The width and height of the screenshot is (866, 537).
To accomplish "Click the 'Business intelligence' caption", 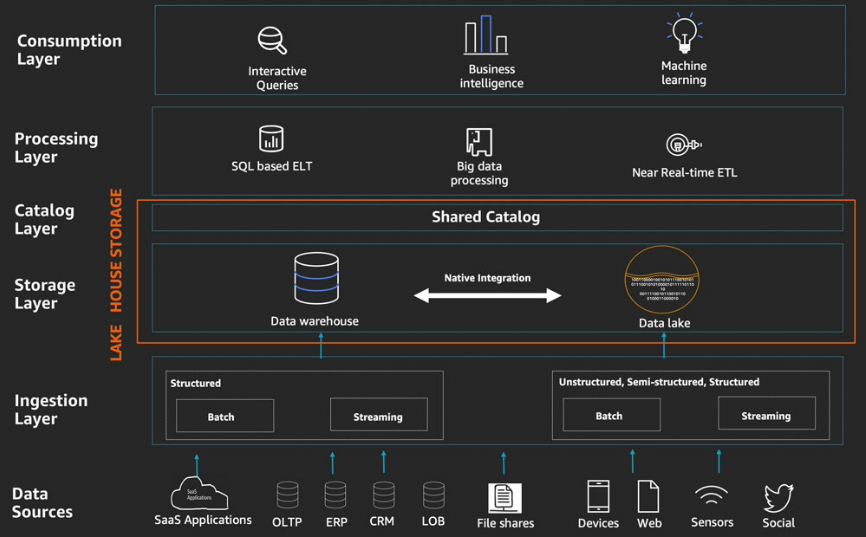I will [492, 76].
